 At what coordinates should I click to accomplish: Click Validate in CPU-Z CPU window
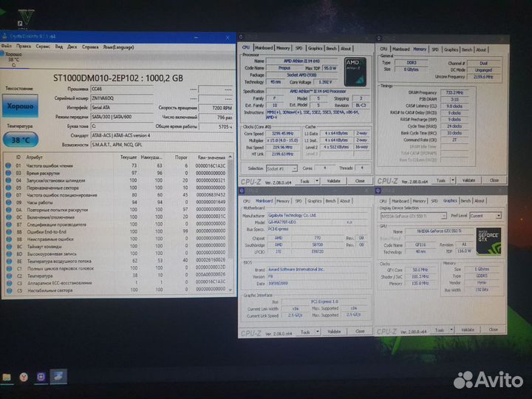333,181
